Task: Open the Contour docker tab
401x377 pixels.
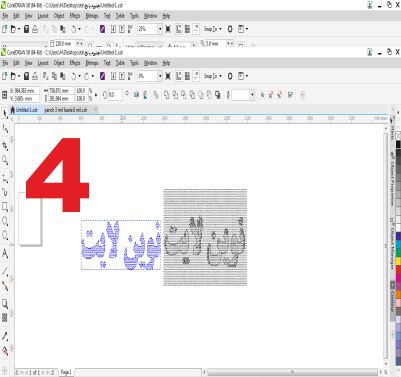Action: click(392, 301)
